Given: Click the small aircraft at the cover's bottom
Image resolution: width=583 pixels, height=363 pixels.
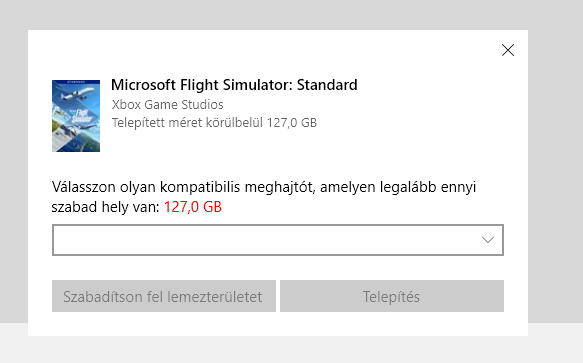Looking at the screenshot, I should click(x=75, y=129).
